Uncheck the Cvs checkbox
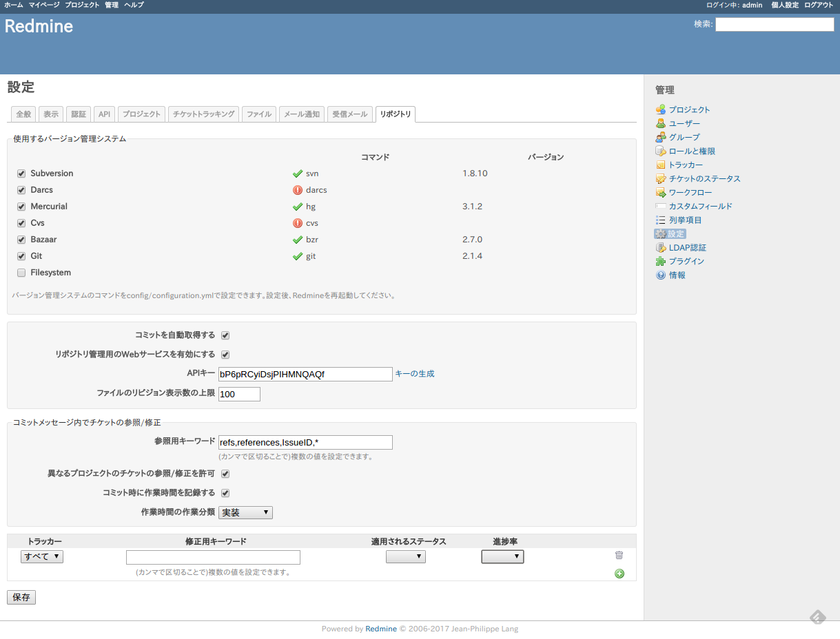840x639 pixels. (21, 223)
